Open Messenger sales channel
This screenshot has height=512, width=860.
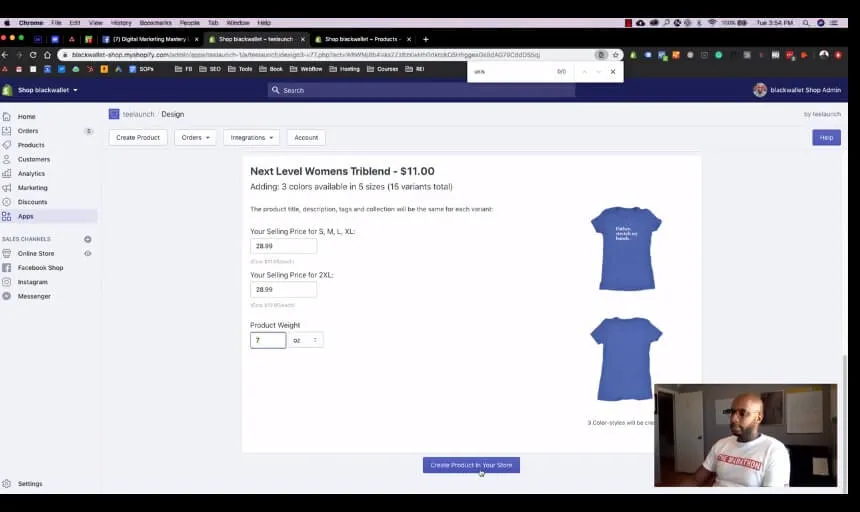[x=34, y=296]
